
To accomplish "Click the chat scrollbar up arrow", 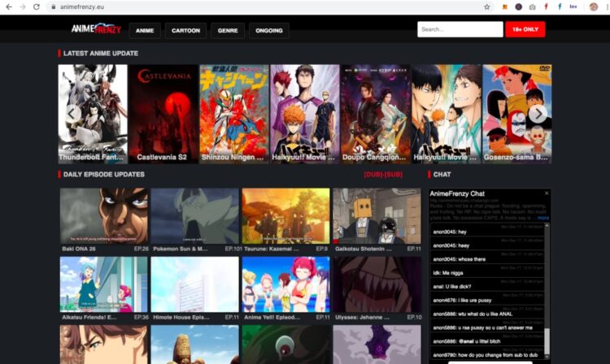I will point(547,226).
